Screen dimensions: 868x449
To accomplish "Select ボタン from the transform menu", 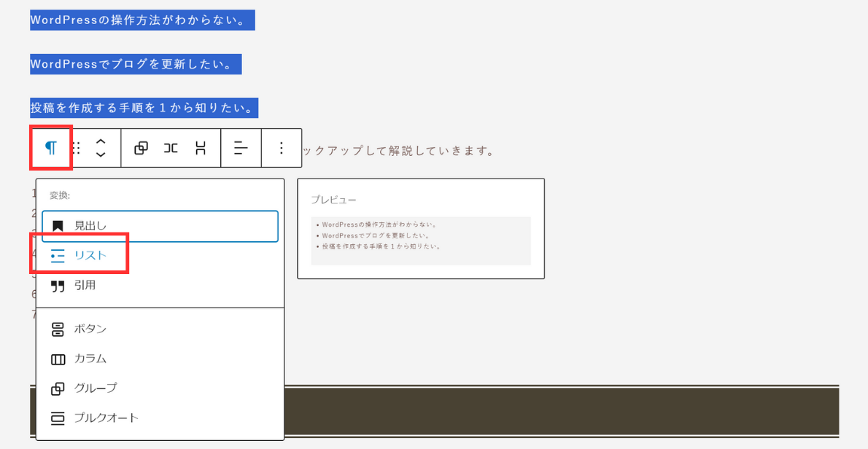I will tap(90, 329).
